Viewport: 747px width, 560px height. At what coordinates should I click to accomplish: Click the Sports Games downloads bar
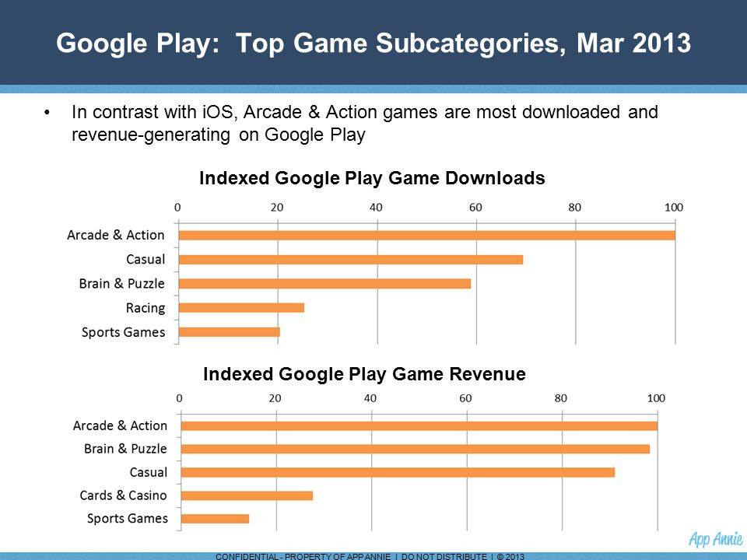pyautogui.click(x=229, y=332)
